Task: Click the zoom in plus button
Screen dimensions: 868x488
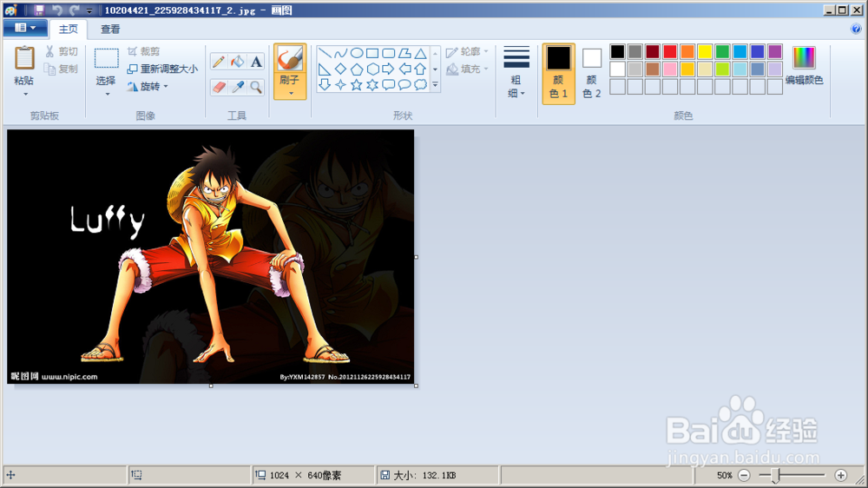Action: click(841, 475)
